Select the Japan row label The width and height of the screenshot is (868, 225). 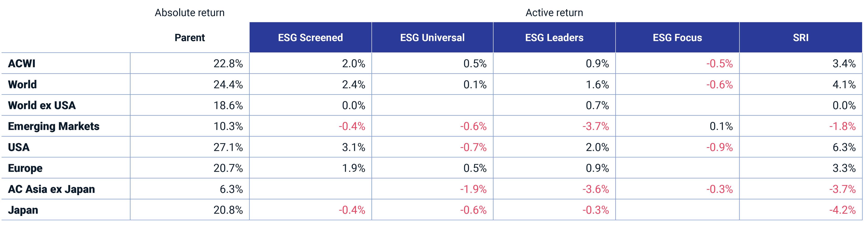pos(23,210)
